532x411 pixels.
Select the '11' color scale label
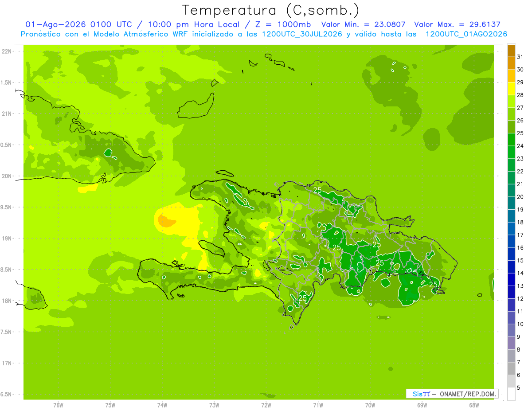pyautogui.click(x=520, y=311)
